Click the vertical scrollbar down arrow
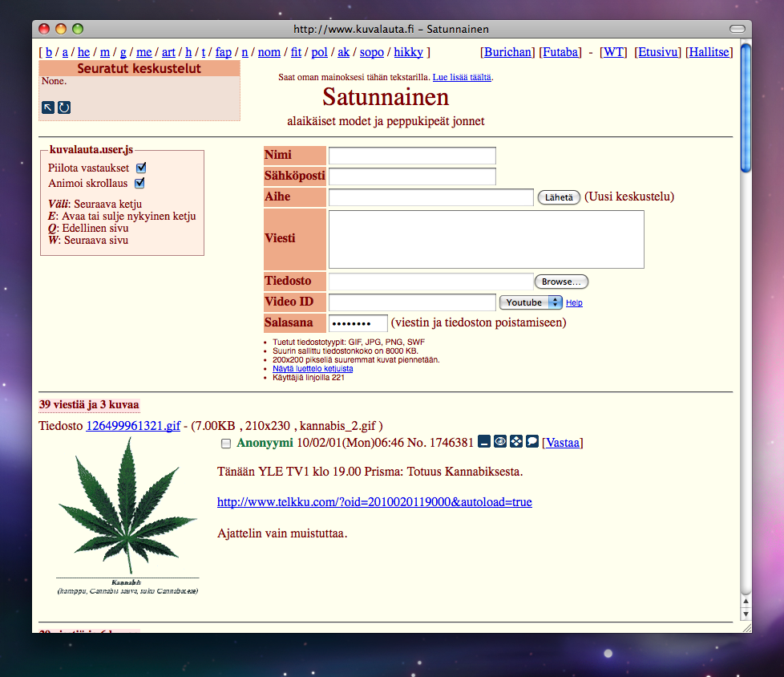 point(746,614)
